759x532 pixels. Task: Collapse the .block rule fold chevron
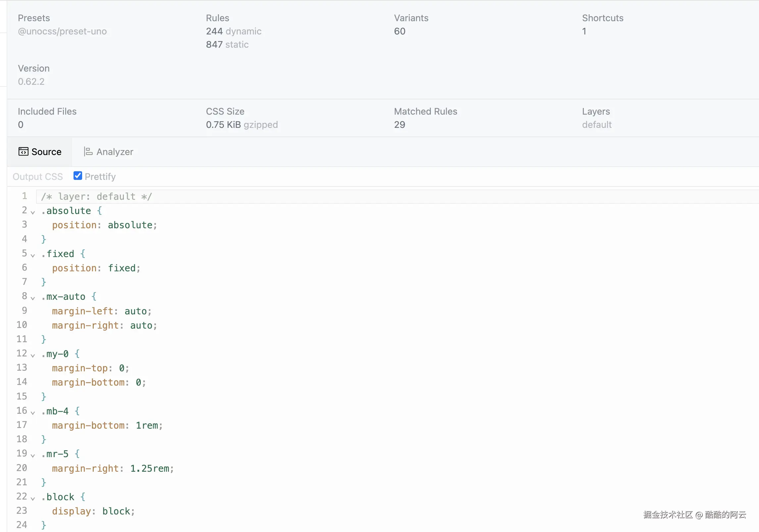pyautogui.click(x=33, y=499)
